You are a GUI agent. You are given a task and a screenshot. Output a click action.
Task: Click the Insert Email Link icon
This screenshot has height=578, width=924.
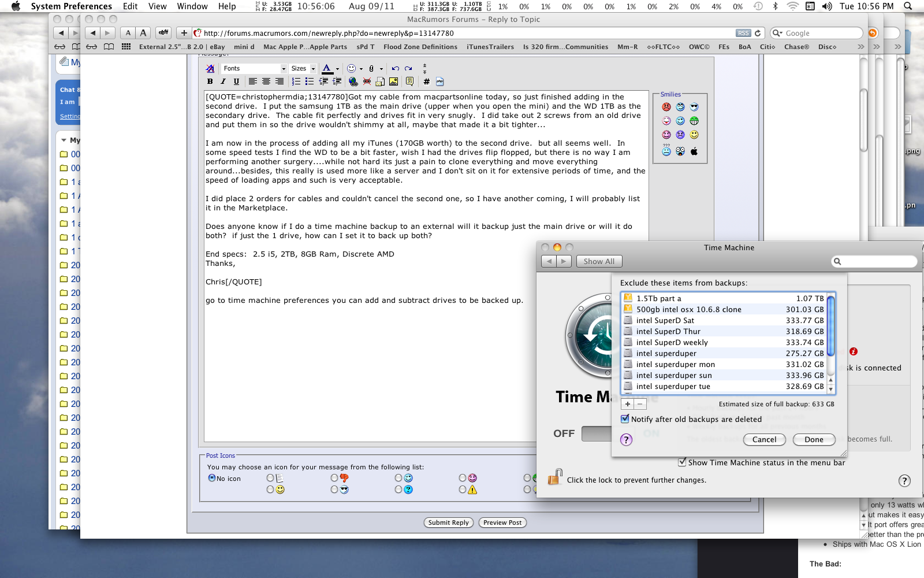click(x=380, y=81)
